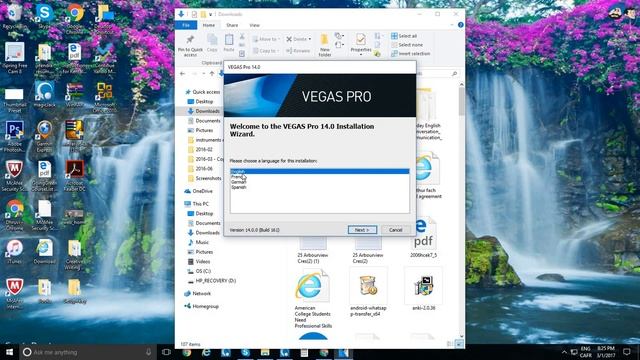Open the New item dropdown
The width and height of the screenshot is (640, 360).
click(339, 36)
